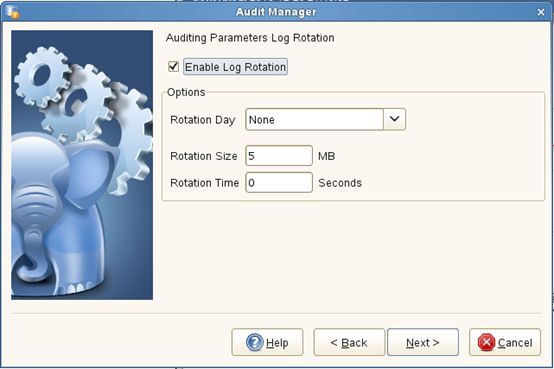Click the Audit Manager title bar text
554x369 pixels.
tap(276, 12)
